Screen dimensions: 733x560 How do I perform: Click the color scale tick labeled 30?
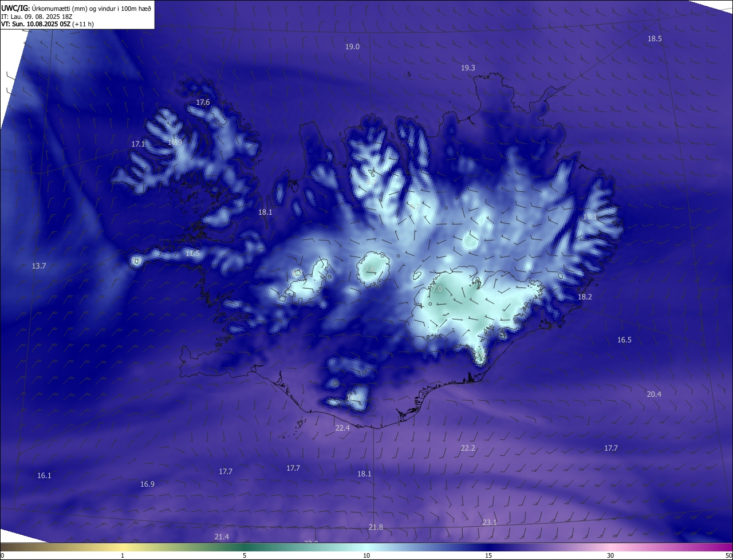610,556
